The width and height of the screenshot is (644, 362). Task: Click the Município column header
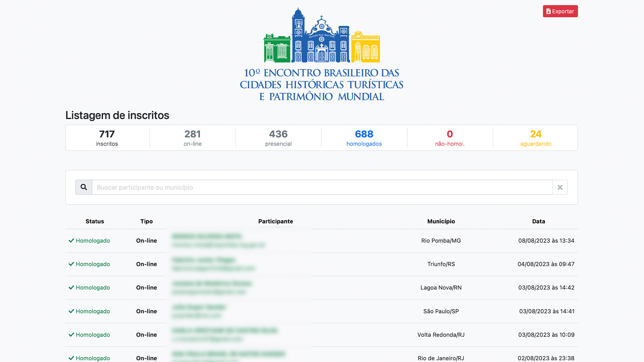pos(441,221)
